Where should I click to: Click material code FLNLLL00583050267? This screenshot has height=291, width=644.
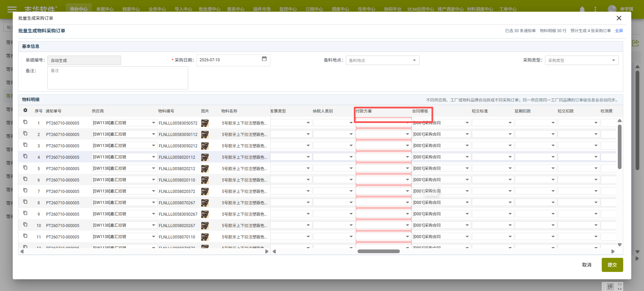[178, 214]
